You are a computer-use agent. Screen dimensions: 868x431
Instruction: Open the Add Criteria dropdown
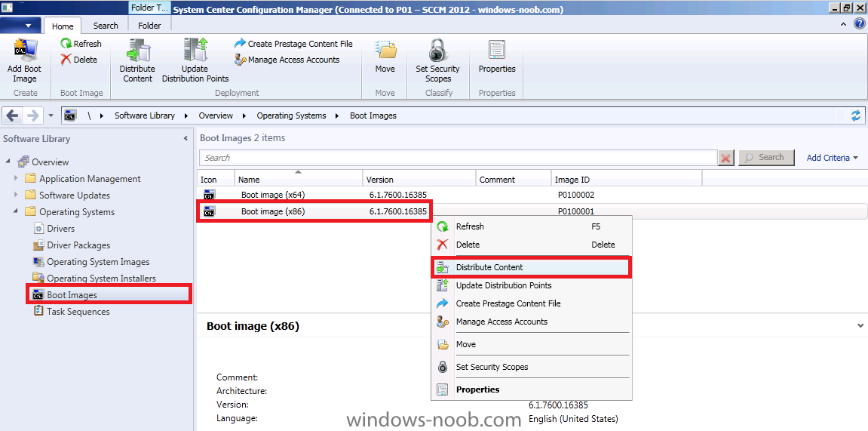pos(832,158)
